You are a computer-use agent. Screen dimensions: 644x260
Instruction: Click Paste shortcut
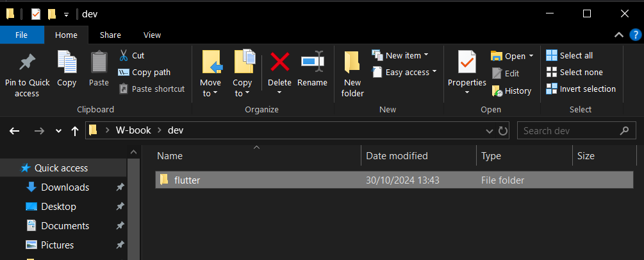(152, 89)
